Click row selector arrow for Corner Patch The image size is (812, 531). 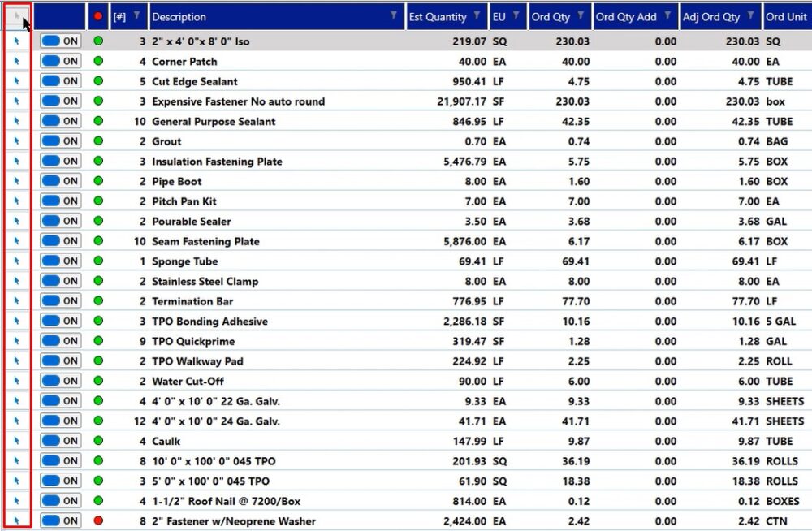(x=16, y=62)
